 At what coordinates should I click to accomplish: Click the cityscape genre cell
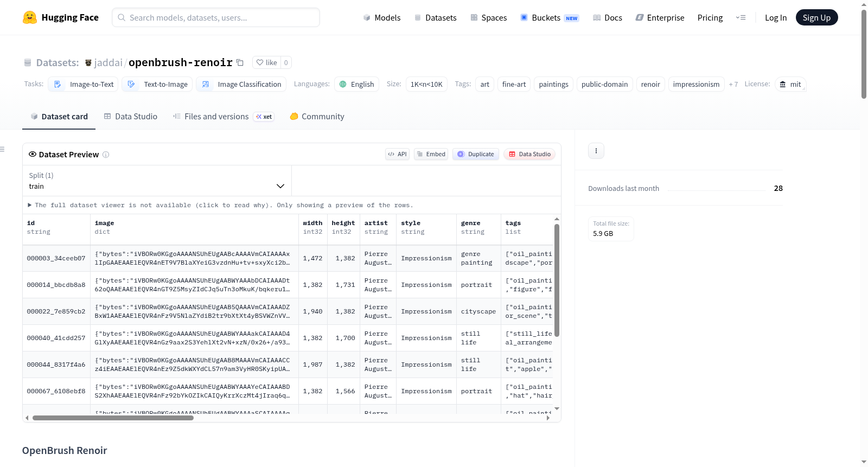pyautogui.click(x=478, y=311)
